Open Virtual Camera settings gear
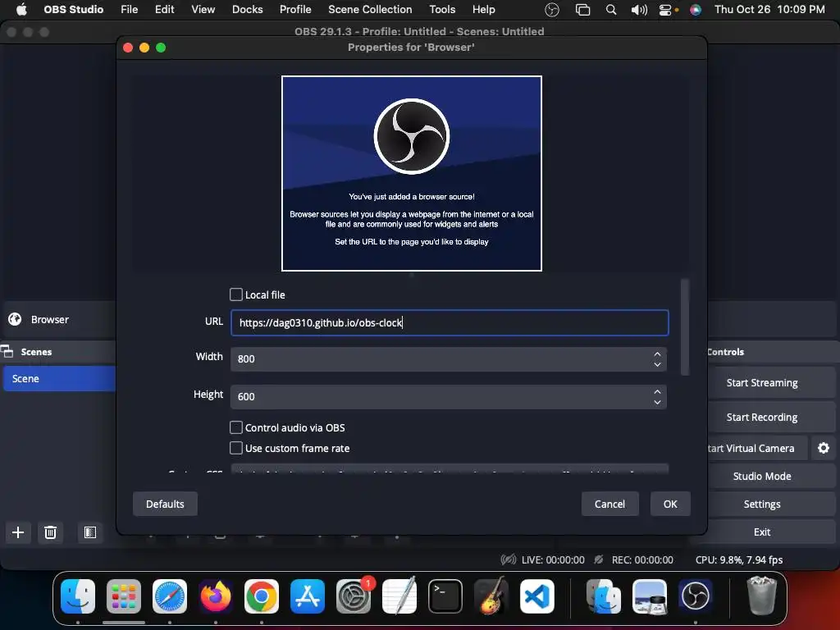The height and width of the screenshot is (630, 840). pyautogui.click(x=824, y=448)
